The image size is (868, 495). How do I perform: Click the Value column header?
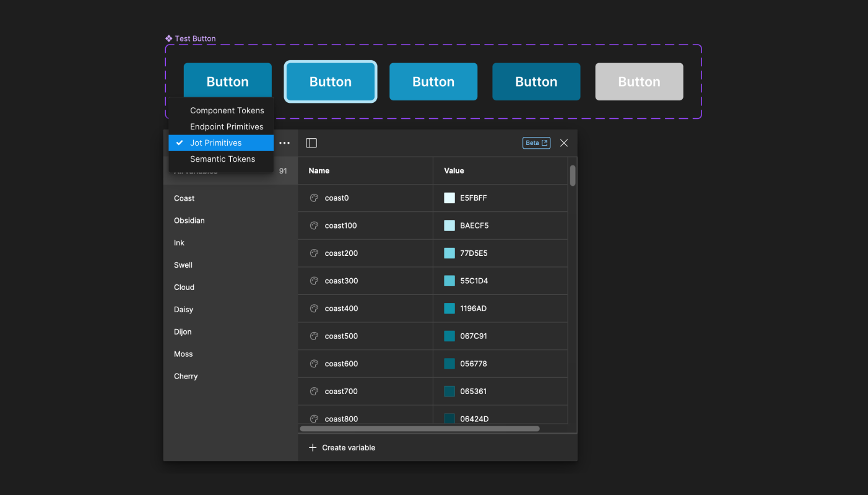click(x=454, y=170)
